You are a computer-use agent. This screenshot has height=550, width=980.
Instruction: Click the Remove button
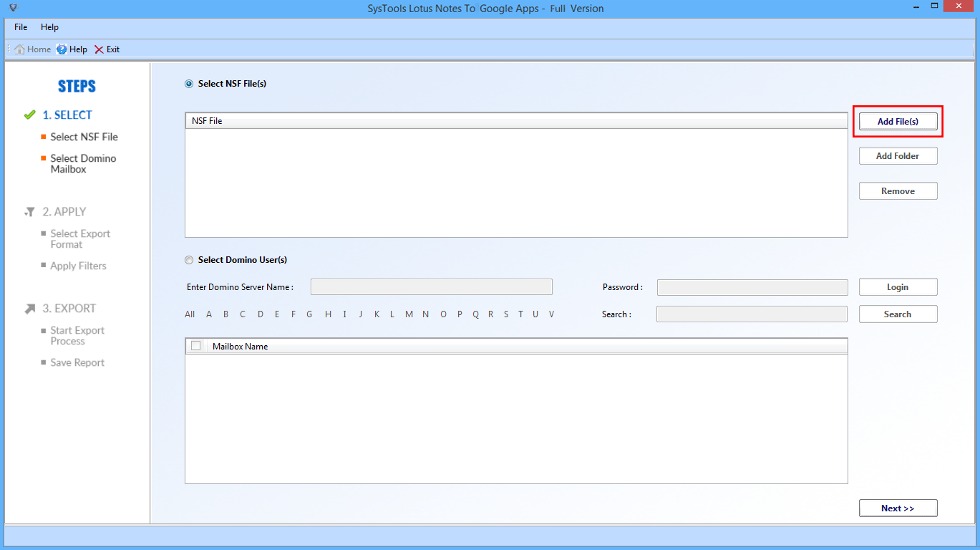point(898,191)
